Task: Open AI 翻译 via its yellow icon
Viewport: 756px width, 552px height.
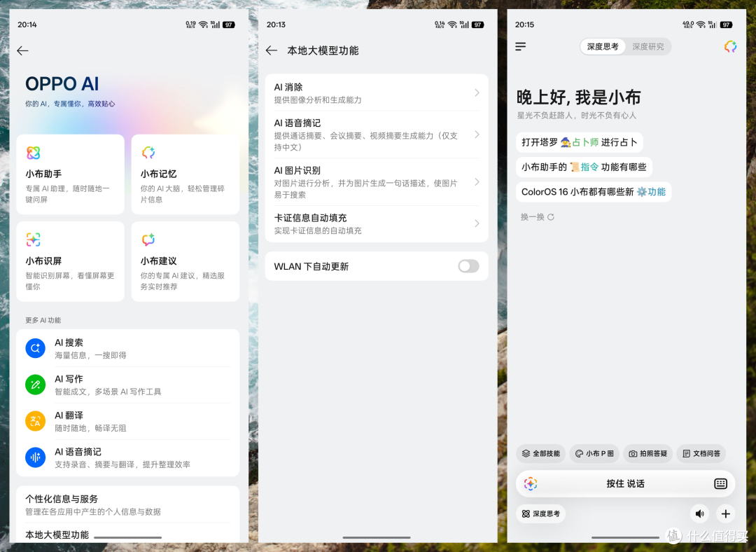Action: [x=35, y=421]
